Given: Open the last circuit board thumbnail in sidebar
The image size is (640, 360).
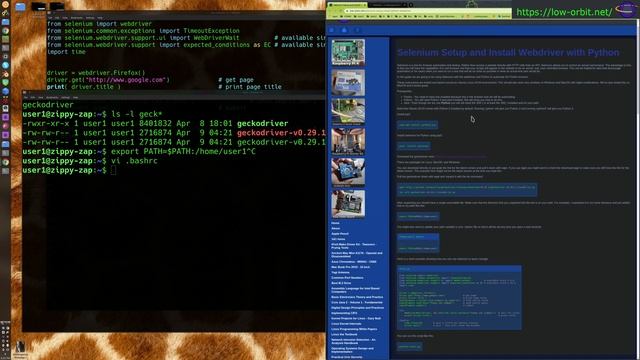Looking at the screenshot, I should (348, 203).
